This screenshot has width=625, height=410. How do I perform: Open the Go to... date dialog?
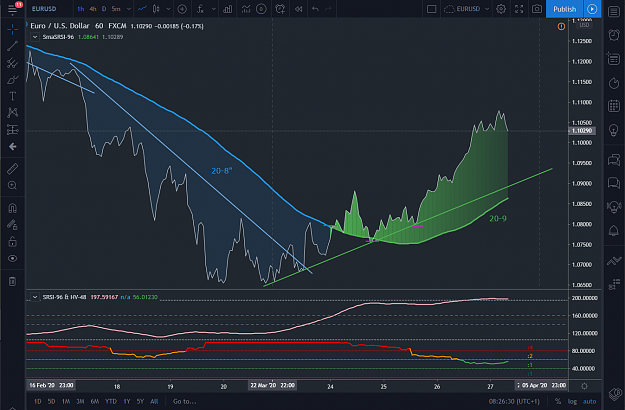coord(184,401)
